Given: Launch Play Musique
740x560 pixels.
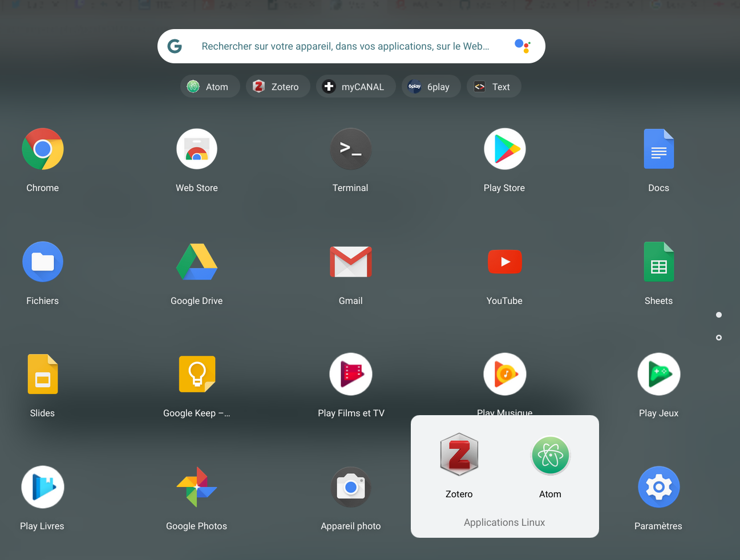Looking at the screenshot, I should point(505,374).
